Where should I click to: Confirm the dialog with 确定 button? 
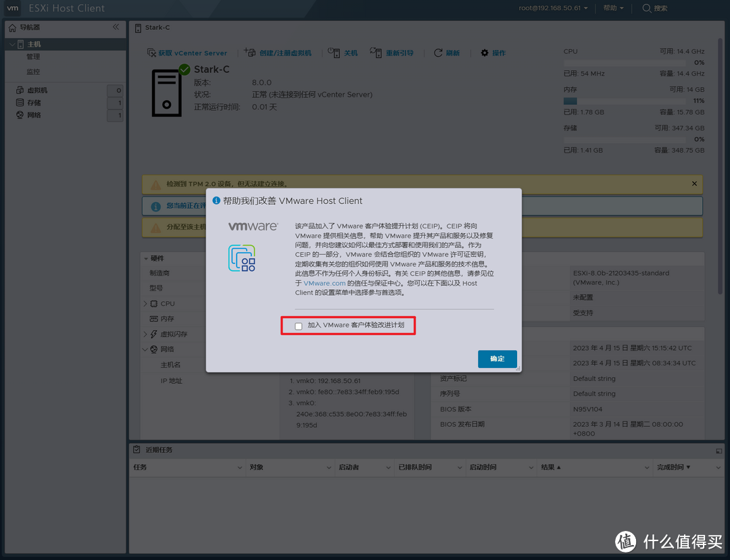tap(497, 359)
